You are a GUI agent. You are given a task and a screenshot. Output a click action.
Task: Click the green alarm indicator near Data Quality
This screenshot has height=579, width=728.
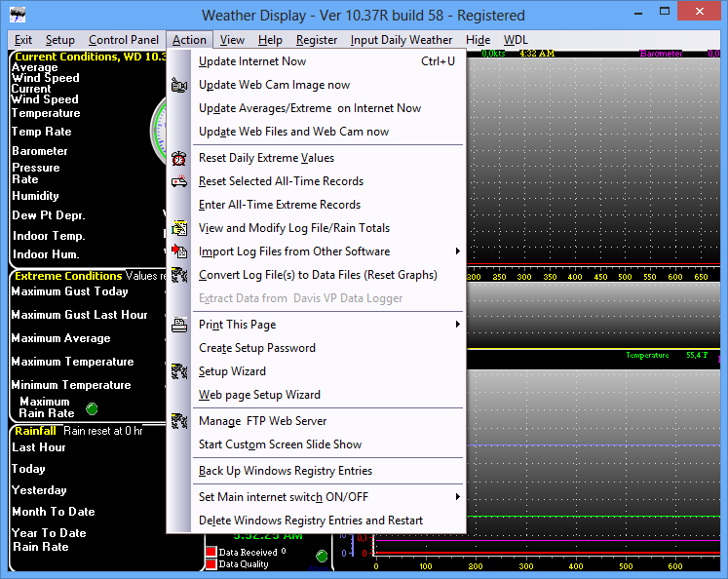tap(322, 556)
